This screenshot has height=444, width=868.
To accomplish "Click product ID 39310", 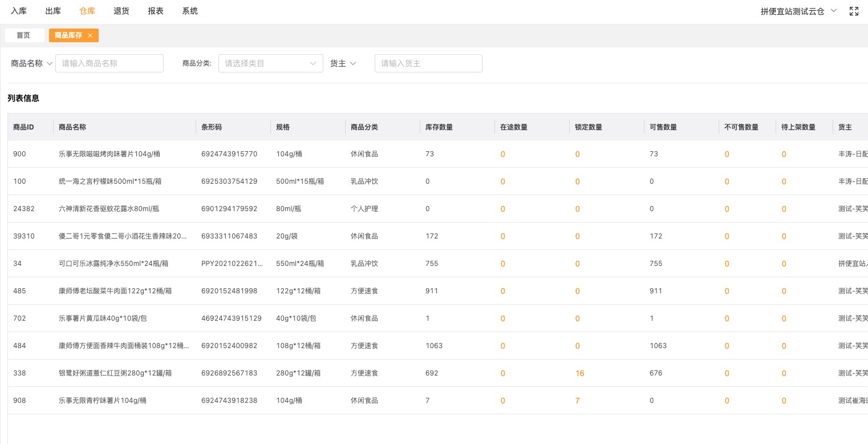I will 24,236.
